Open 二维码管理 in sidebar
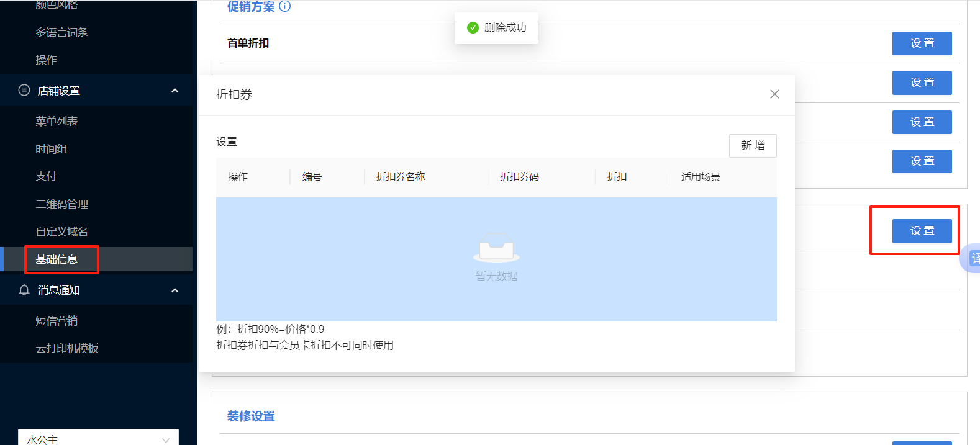This screenshot has height=445, width=980. point(61,204)
